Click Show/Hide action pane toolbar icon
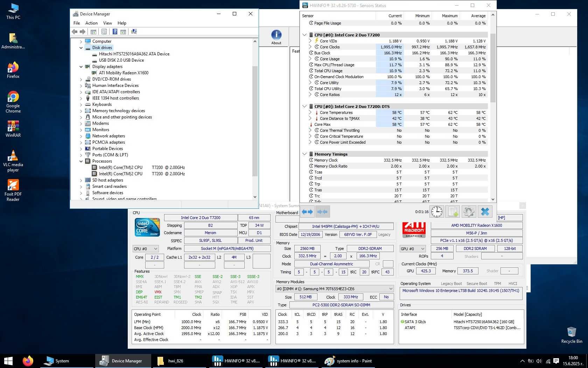Image resolution: width=588 pixels, height=368 pixels. (123, 32)
